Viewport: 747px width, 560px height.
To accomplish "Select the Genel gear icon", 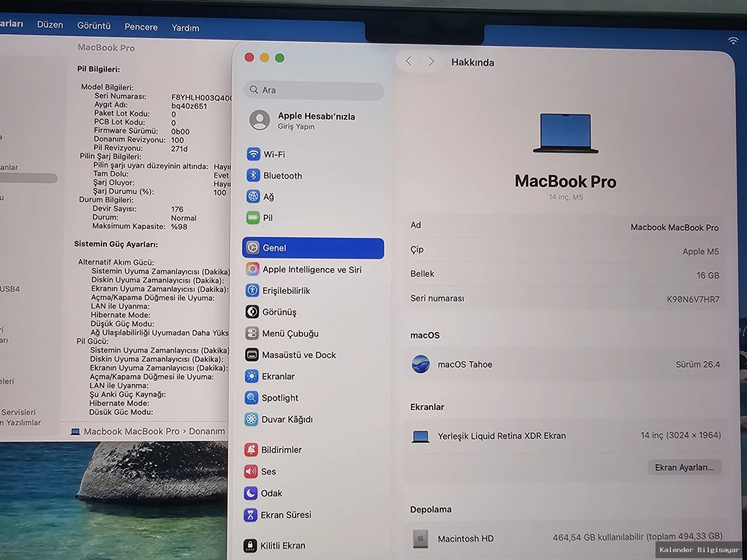I will (253, 248).
